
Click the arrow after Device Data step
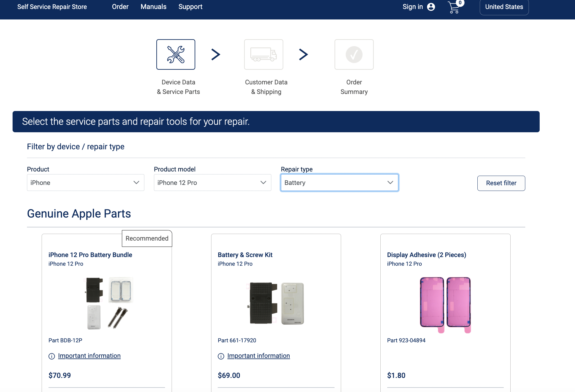click(216, 54)
